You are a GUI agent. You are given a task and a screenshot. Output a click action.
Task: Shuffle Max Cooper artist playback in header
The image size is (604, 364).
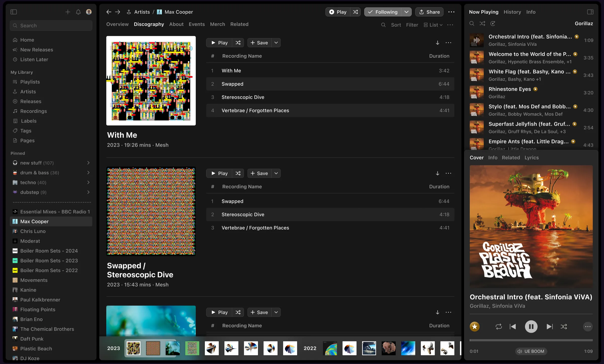pos(355,12)
